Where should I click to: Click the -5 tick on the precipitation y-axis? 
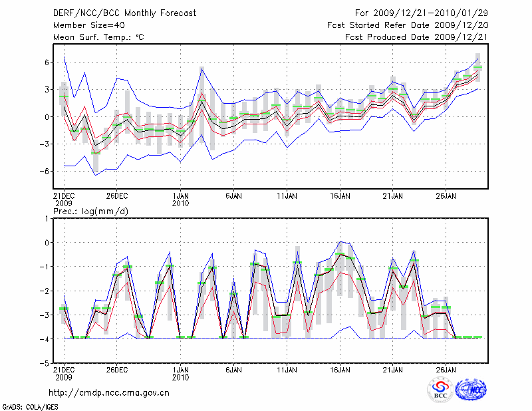[45, 363]
